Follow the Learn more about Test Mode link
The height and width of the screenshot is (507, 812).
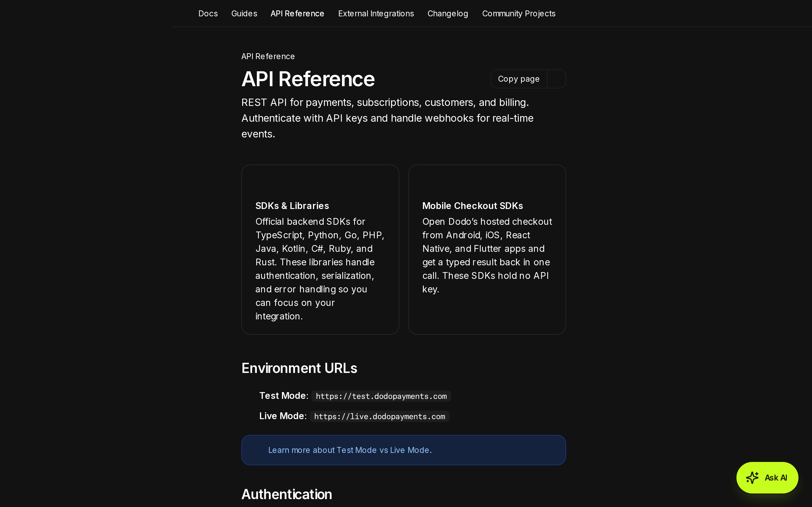tap(350, 450)
